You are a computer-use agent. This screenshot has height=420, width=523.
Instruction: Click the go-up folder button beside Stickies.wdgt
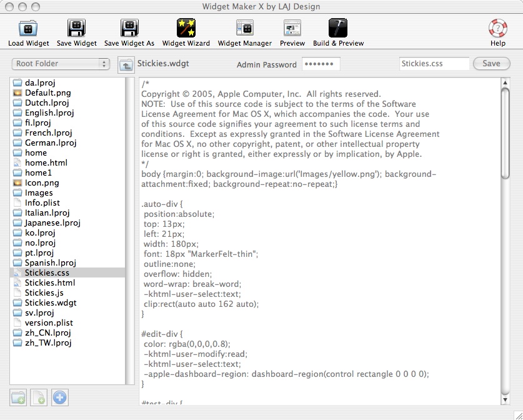[x=126, y=65]
